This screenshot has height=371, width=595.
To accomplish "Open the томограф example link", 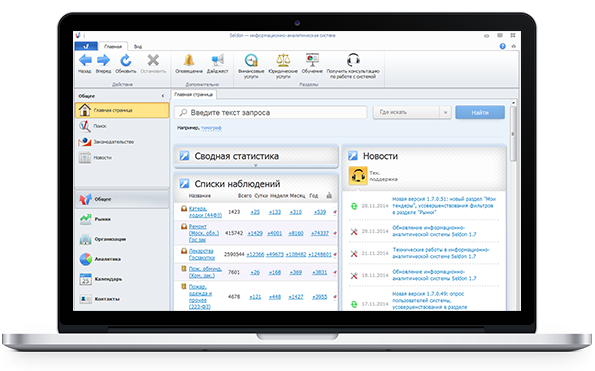I will point(211,128).
